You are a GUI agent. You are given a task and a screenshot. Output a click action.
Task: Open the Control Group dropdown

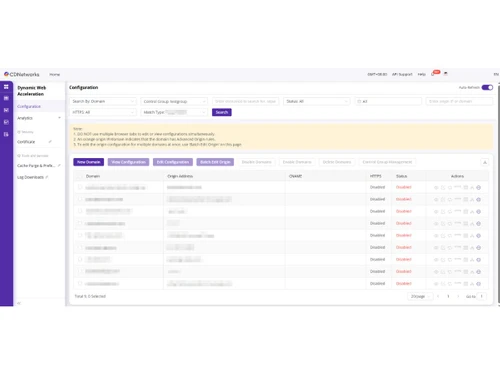pos(174,101)
